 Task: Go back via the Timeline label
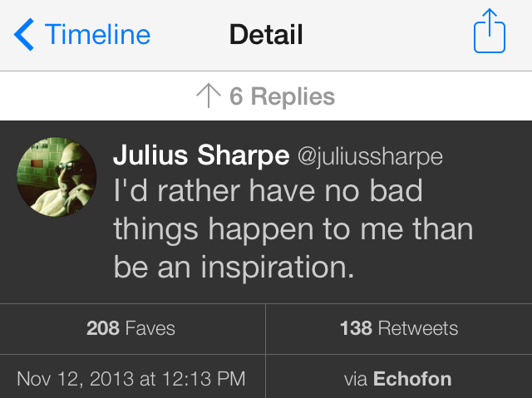tap(97, 35)
